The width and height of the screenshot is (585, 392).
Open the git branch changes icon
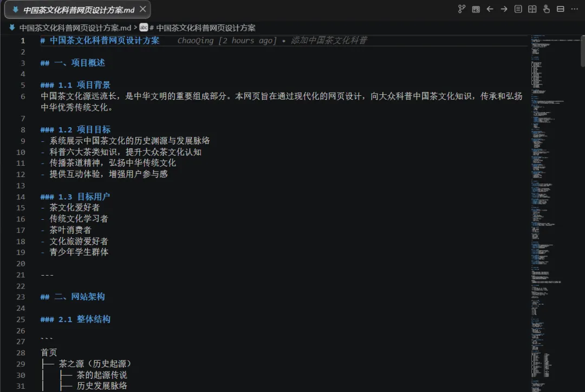click(x=461, y=9)
